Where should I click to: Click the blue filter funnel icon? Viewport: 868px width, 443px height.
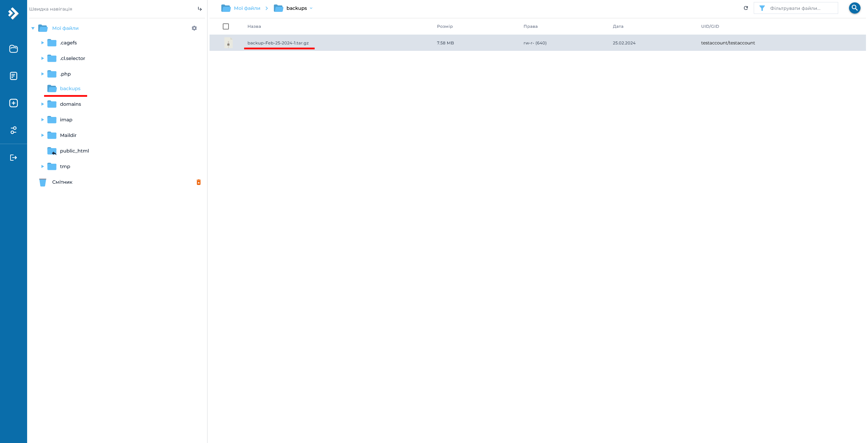pos(763,8)
